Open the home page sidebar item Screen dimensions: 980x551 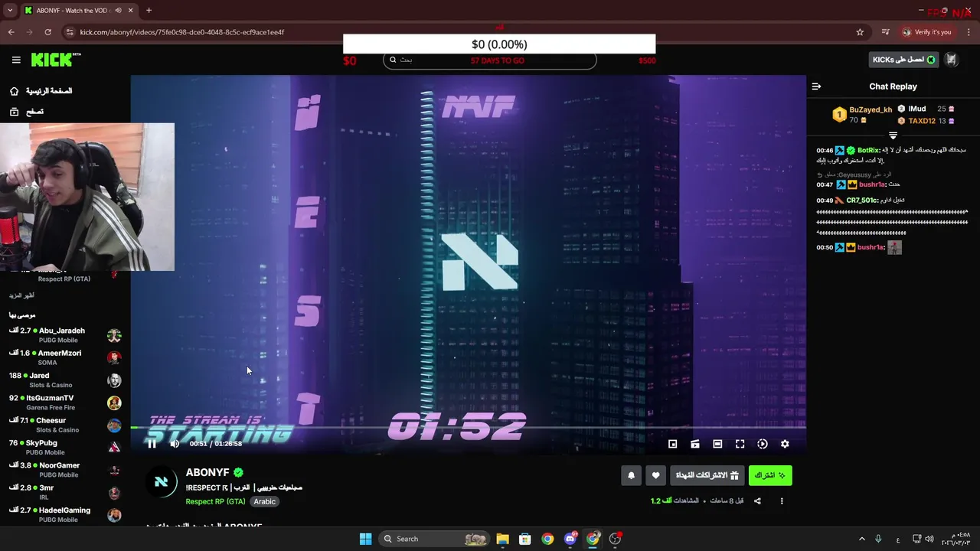(x=42, y=91)
